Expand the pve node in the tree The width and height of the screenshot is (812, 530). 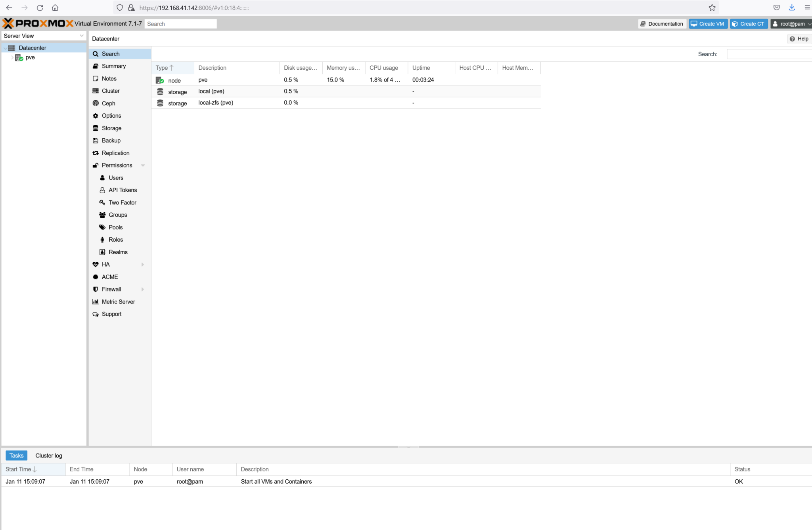[12, 57]
